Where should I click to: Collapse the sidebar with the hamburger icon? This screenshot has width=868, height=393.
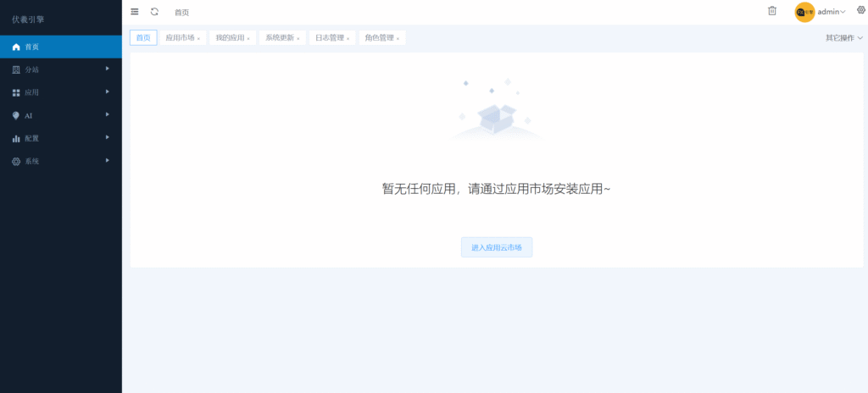(135, 12)
